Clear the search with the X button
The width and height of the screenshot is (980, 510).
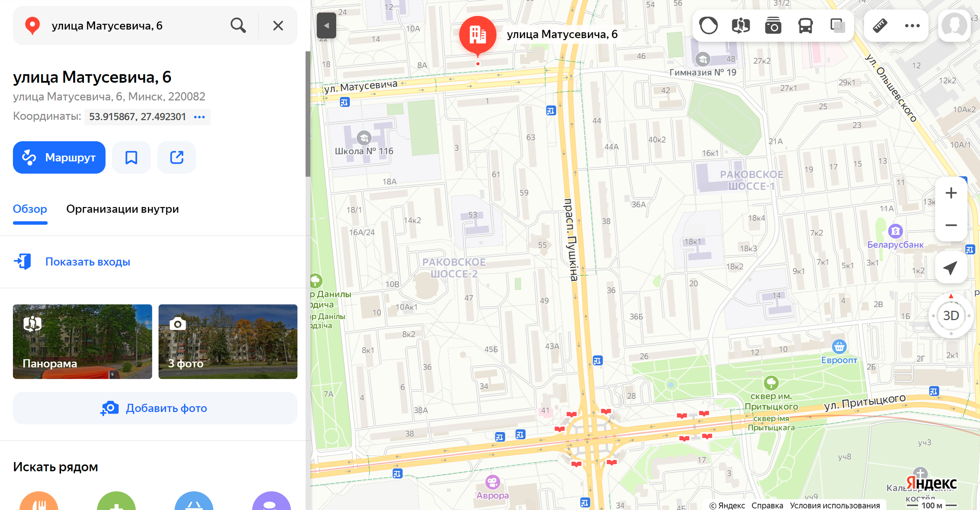point(278,26)
